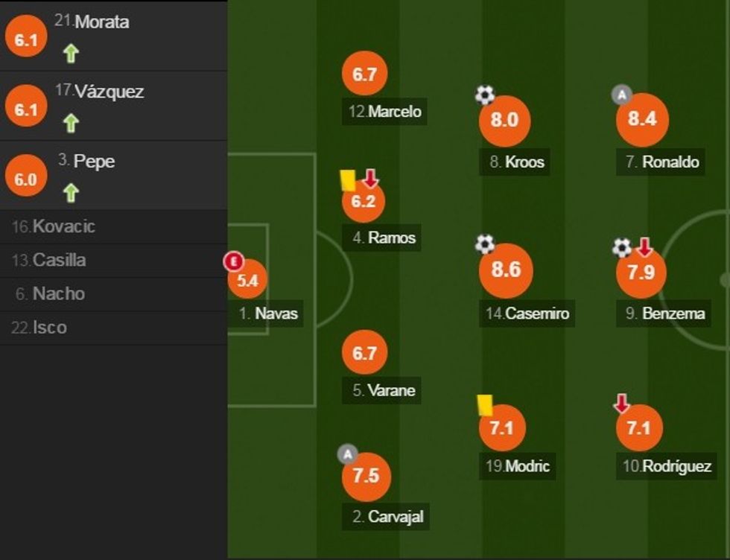Click Ronaldo's 8.4 rating circle
The height and width of the screenshot is (560, 730).
coord(643,119)
